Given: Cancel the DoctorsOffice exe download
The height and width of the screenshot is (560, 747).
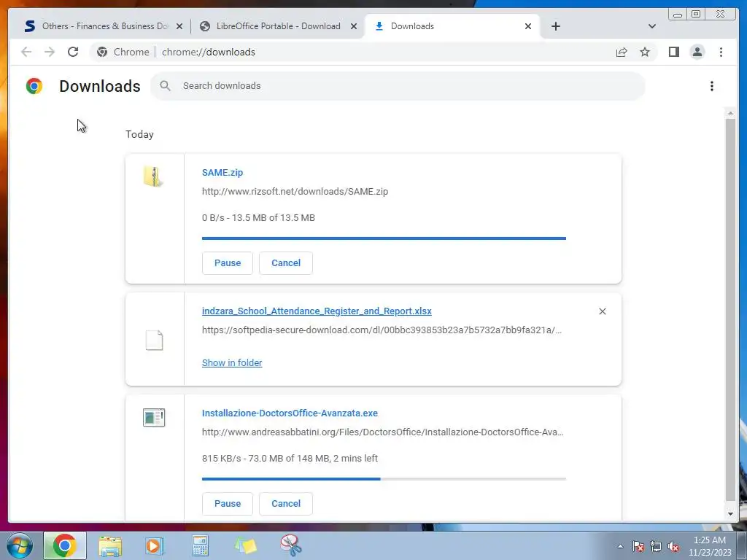Looking at the screenshot, I should (x=286, y=503).
